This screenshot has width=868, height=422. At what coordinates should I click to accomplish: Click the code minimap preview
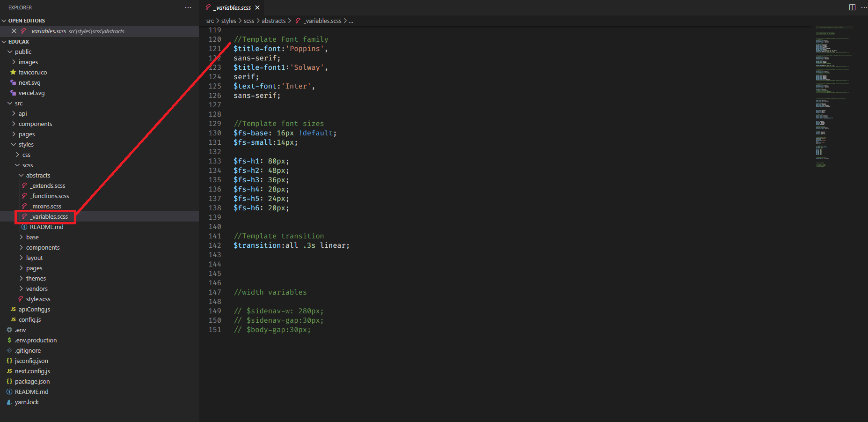pyautogui.click(x=833, y=94)
